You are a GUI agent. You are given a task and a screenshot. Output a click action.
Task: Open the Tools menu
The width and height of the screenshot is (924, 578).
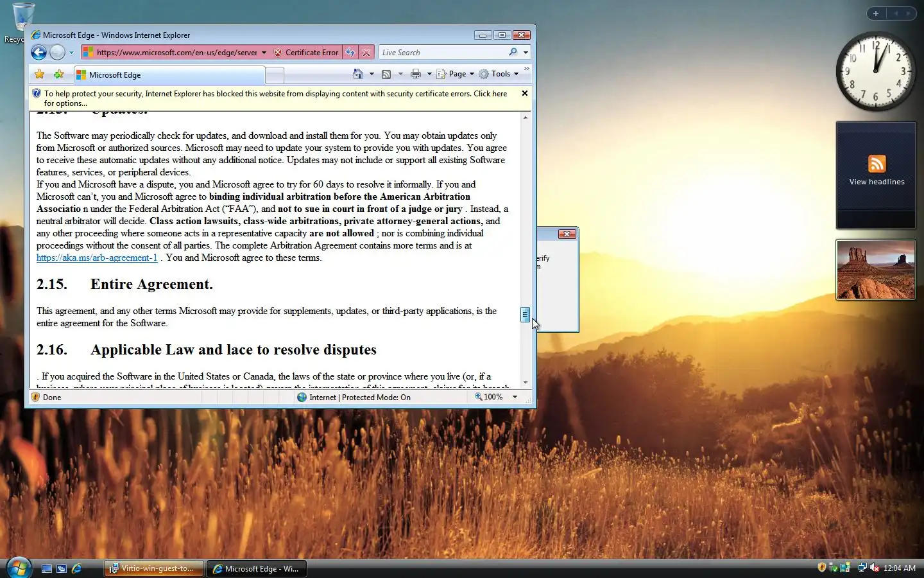click(x=499, y=74)
